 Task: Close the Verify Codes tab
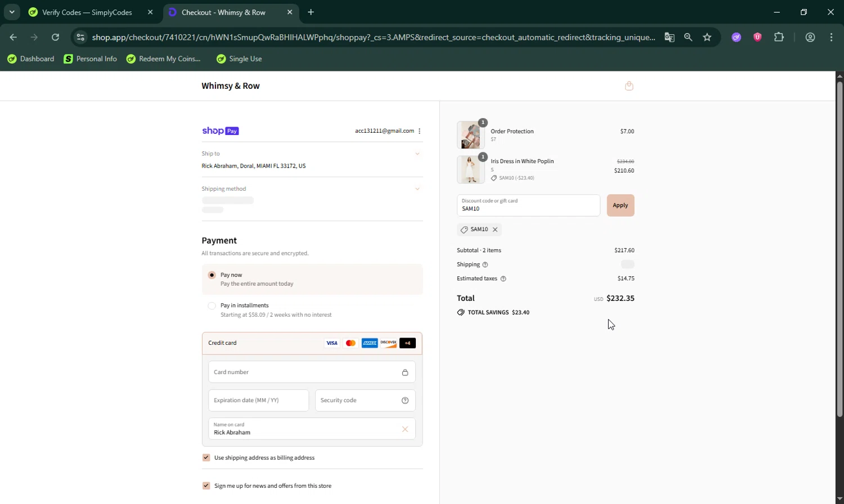coord(150,12)
